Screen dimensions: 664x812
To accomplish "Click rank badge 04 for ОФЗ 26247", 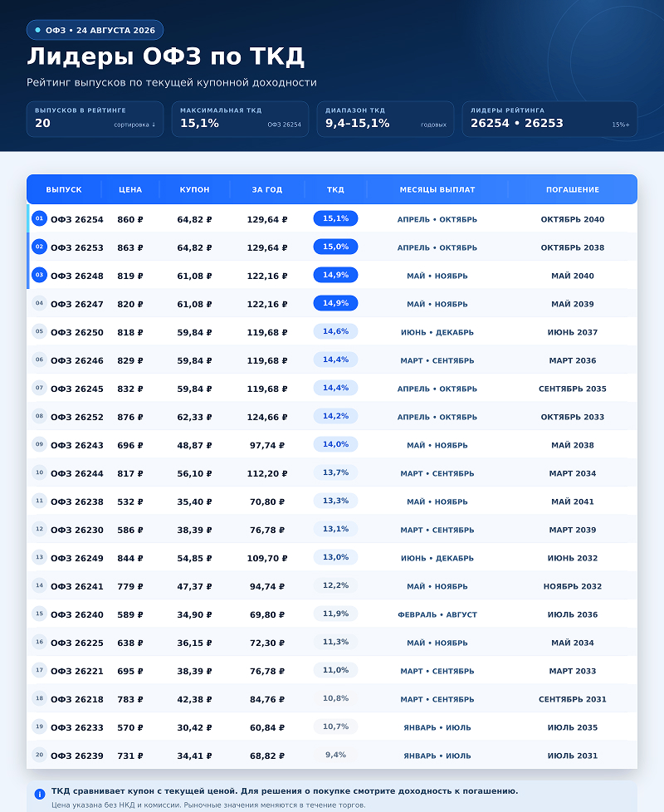I will (39, 303).
